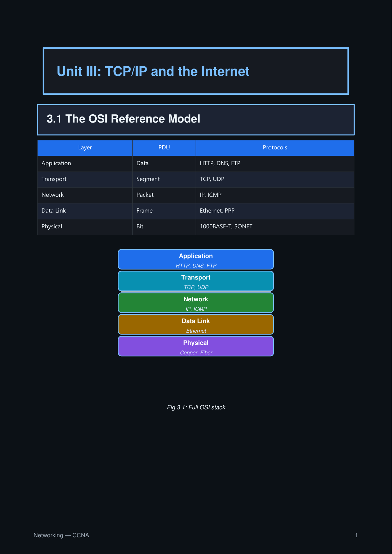Click the 'Unit III: TCP/IP and the Internet' title
Image resolution: width=392 pixels, height=554 pixels.
pos(153,71)
